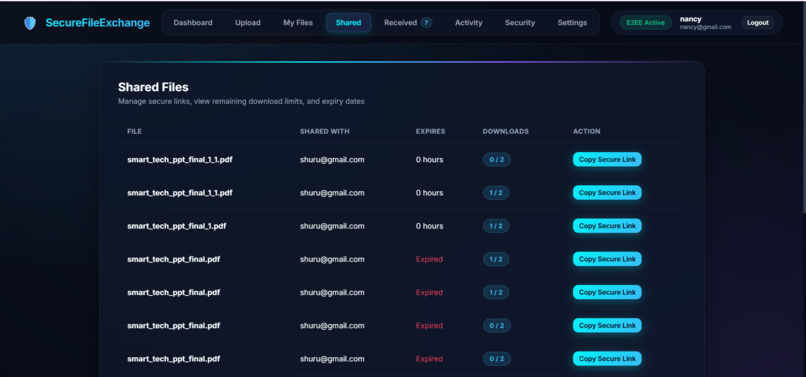Click shuru@gmail.com in the 1 / 2 final_1_1 row
806x377 pixels.
tap(332, 193)
